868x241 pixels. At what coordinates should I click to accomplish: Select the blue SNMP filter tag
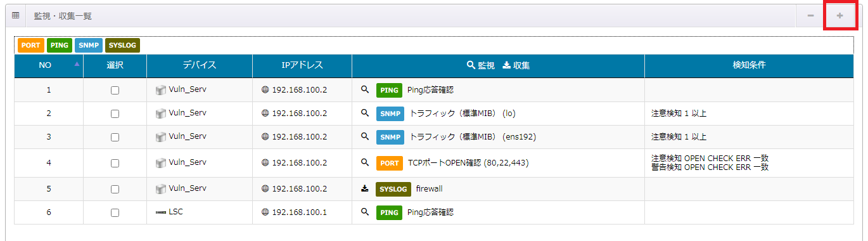88,46
